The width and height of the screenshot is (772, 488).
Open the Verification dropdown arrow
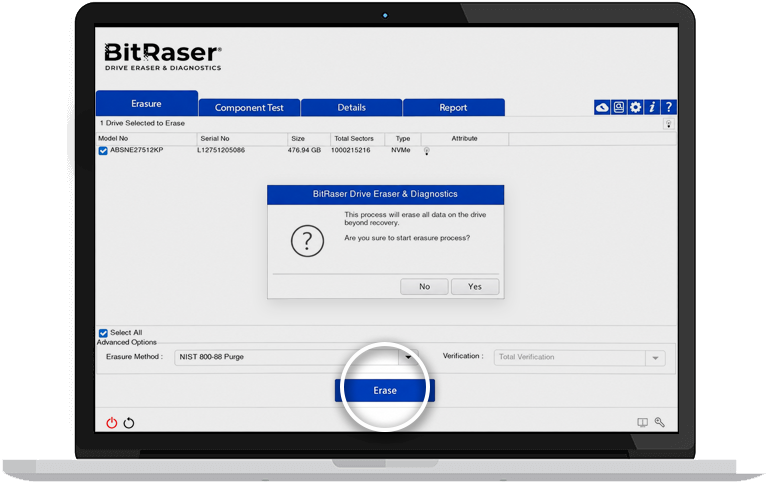tap(655, 358)
